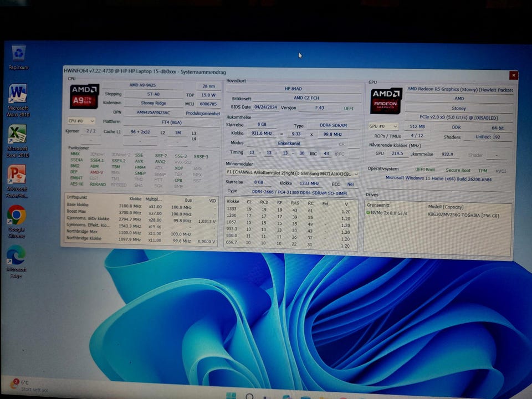This screenshot has width=532, height=399.
Task: Click the Secure Boot indicator
Action: coord(458,170)
